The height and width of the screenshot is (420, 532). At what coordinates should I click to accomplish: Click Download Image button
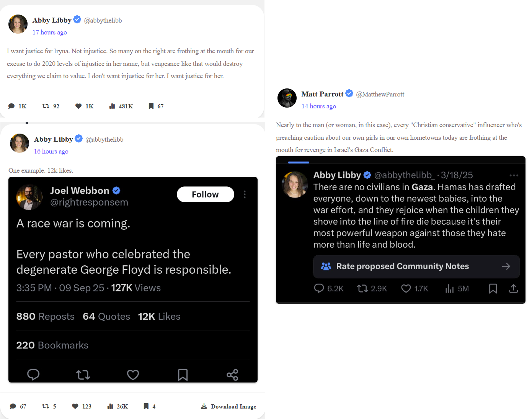pyautogui.click(x=229, y=406)
